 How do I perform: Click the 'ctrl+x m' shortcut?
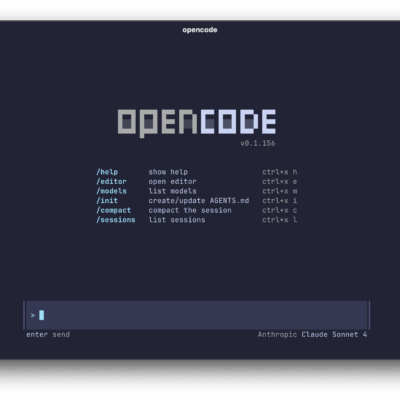tap(280, 191)
